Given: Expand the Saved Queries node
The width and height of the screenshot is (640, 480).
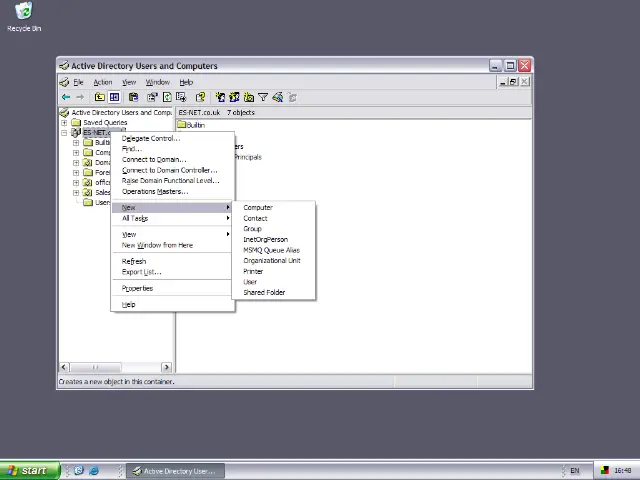Looking at the screenshot, I should click(x=64, y=122).
